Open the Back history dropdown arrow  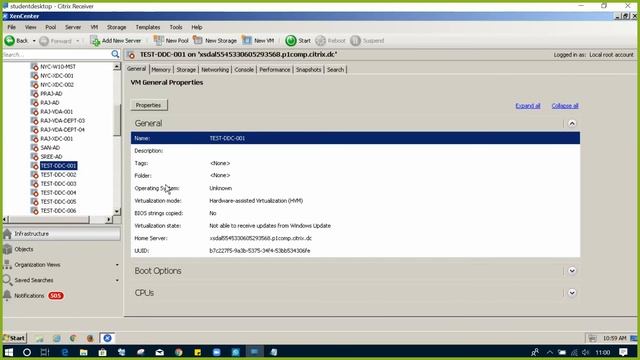34,41
